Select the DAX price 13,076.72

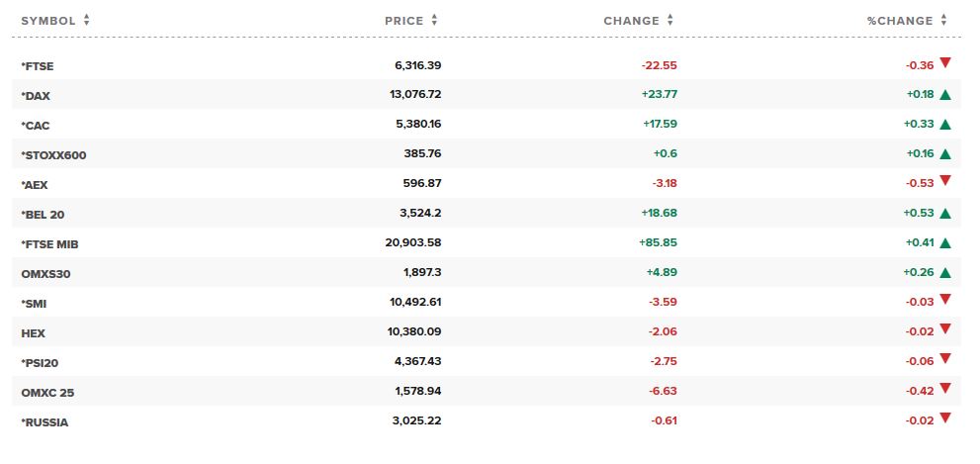415,94
